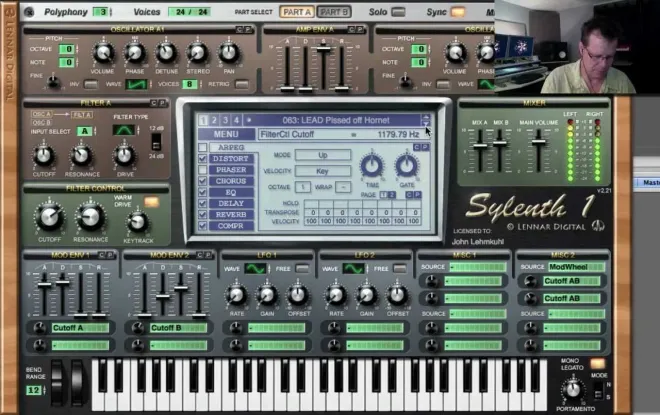Open Filter Type selector
The height and width of the screenshot is (415, 660).
pos(123,130)
